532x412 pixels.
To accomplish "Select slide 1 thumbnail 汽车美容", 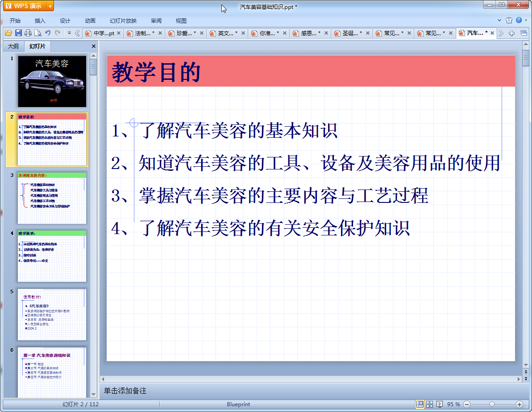I will point(52,82).
